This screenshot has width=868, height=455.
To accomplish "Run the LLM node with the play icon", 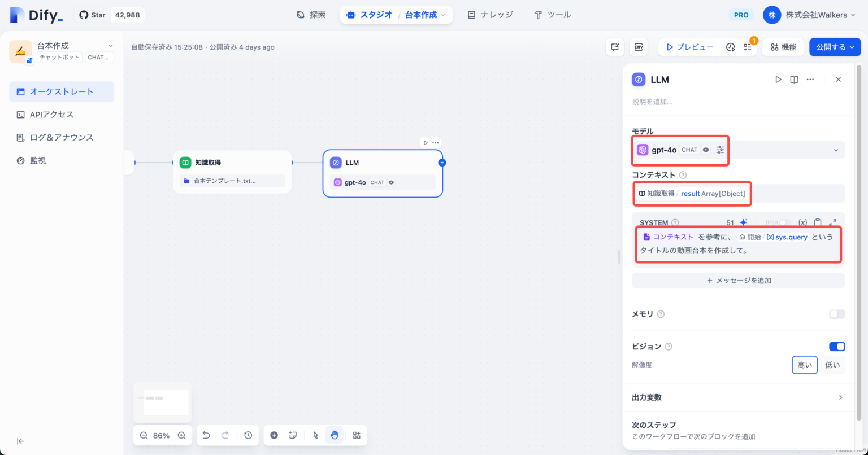I will [778, 80].
